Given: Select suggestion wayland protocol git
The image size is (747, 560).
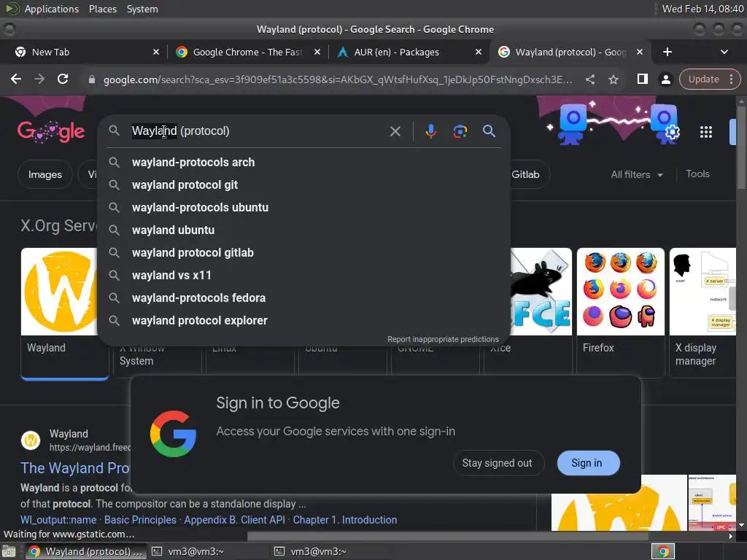Looking at the screenshot, I should pyautogui.click(x=304, y=184).
